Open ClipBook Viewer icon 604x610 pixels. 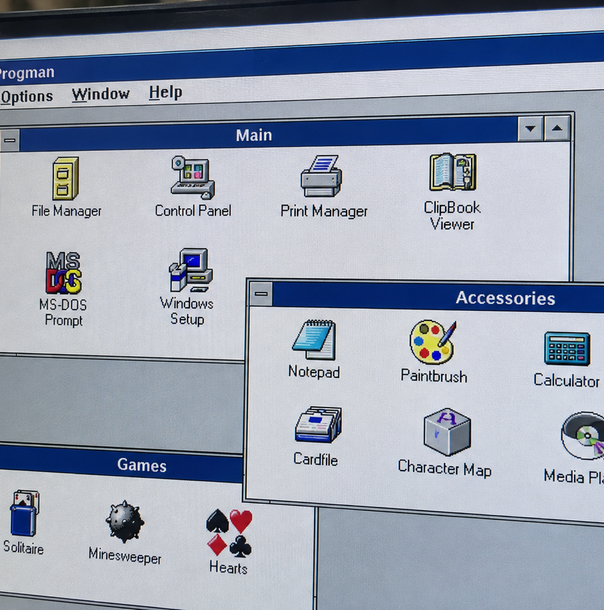(453, 172)
